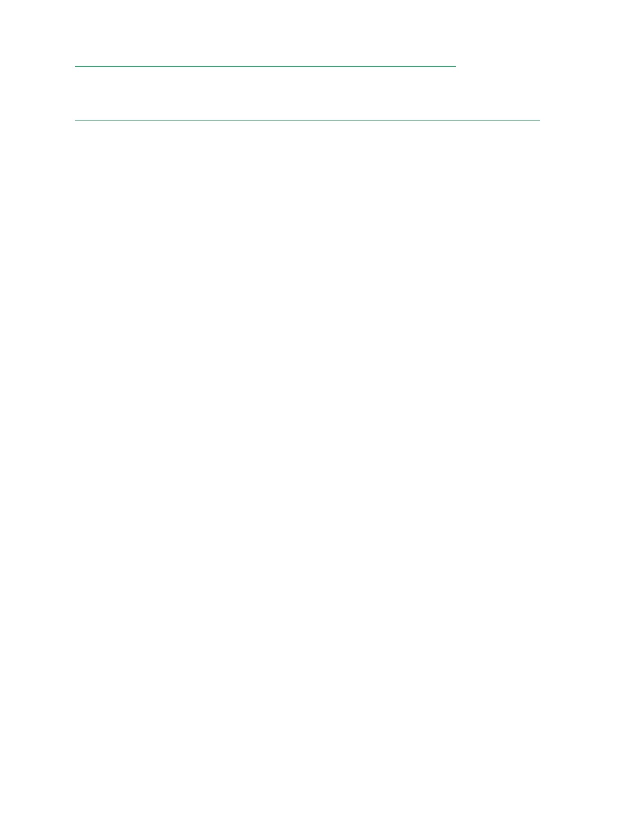Click the thin lower green horizontal line
The width and height of the screenshot is (630, 840).
pyautogui.click(x=307, y=120)
